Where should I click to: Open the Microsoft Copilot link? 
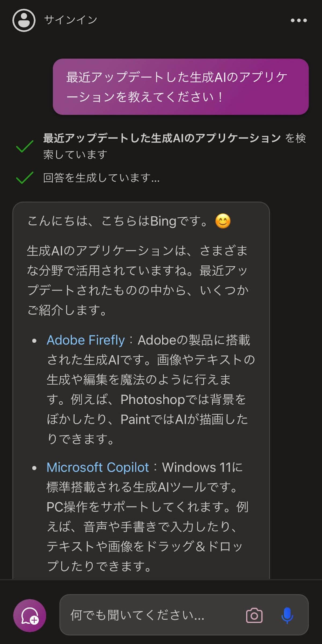coord(98,467)
